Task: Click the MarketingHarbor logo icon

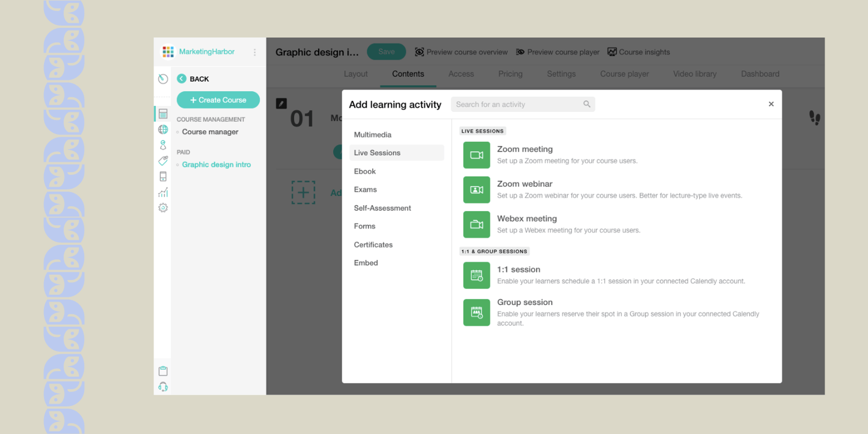Action: pyautogui.click(x=168, y=52)
